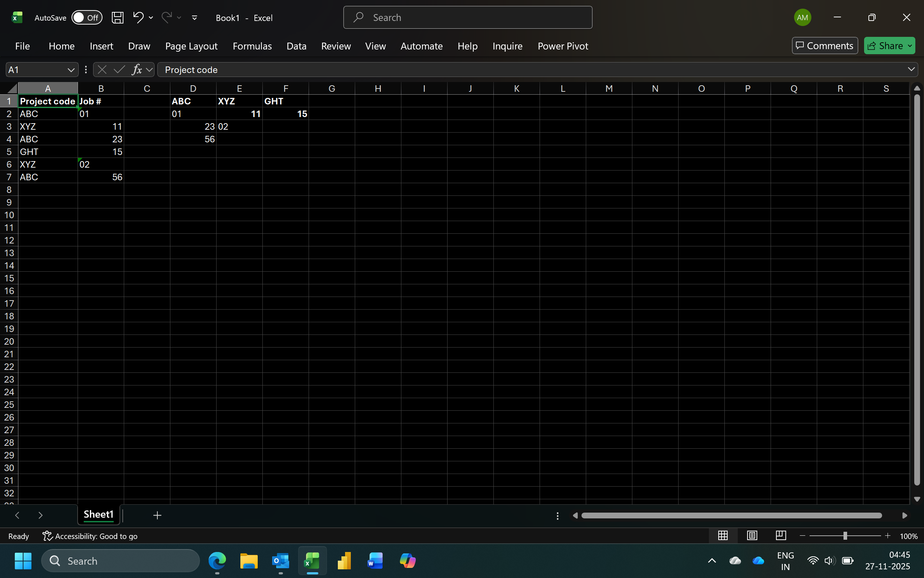
Task: Open the AM account profile avatar
Action: [803, 18]
